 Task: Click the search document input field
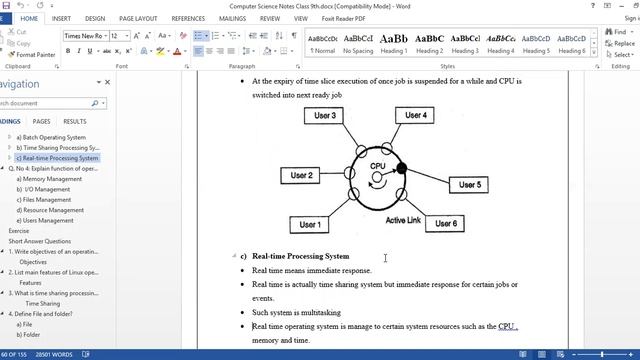coord(45,104)
